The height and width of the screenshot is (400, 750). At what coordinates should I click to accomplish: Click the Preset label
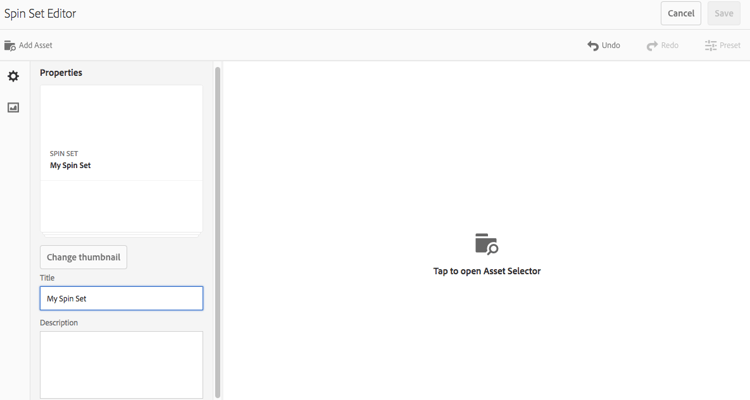pos(730,45)
